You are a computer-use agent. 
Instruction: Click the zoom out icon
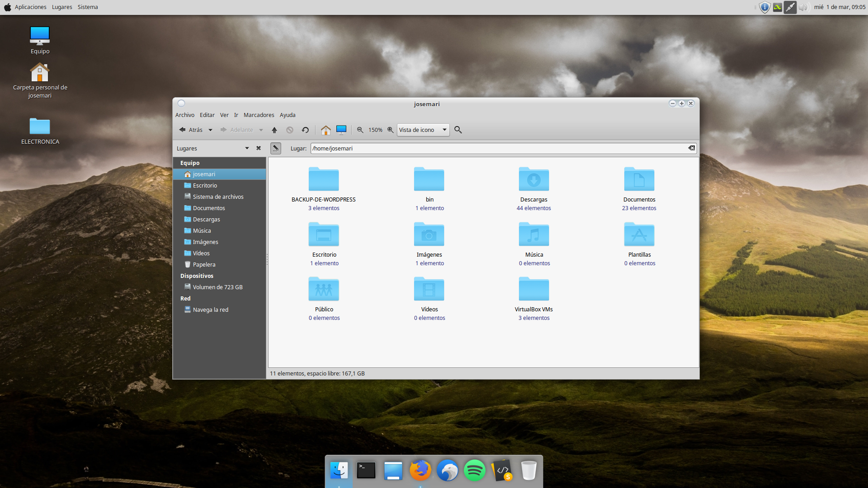coord(360,130)
